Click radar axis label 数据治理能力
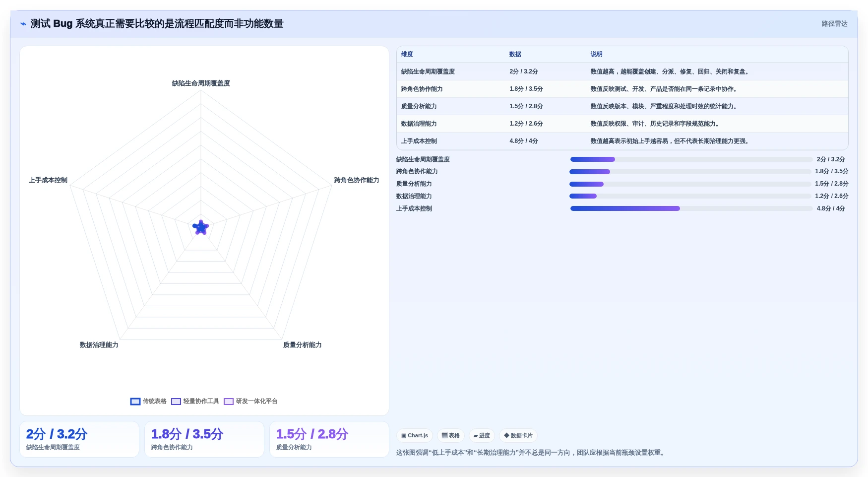The width and height of the screenshot is (868, 477). (99, 345)
